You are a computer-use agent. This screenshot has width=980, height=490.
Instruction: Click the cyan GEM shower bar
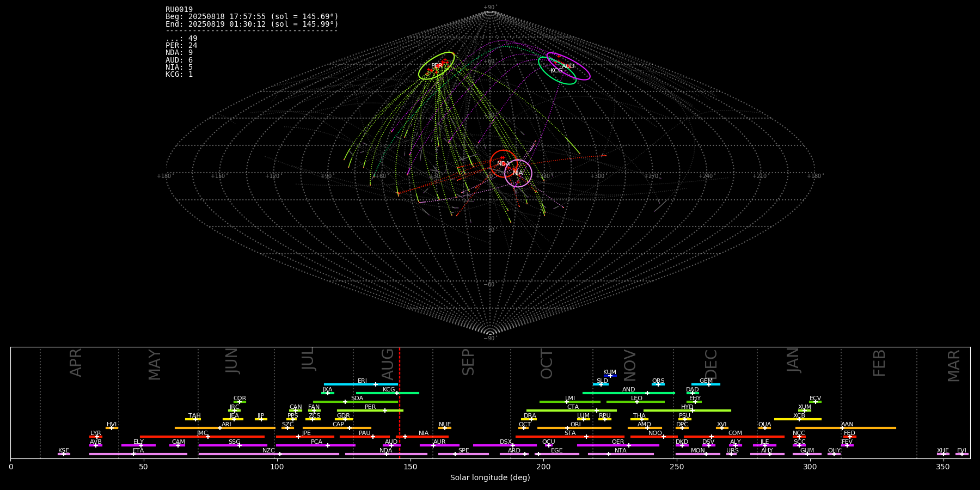click(706, 384)
